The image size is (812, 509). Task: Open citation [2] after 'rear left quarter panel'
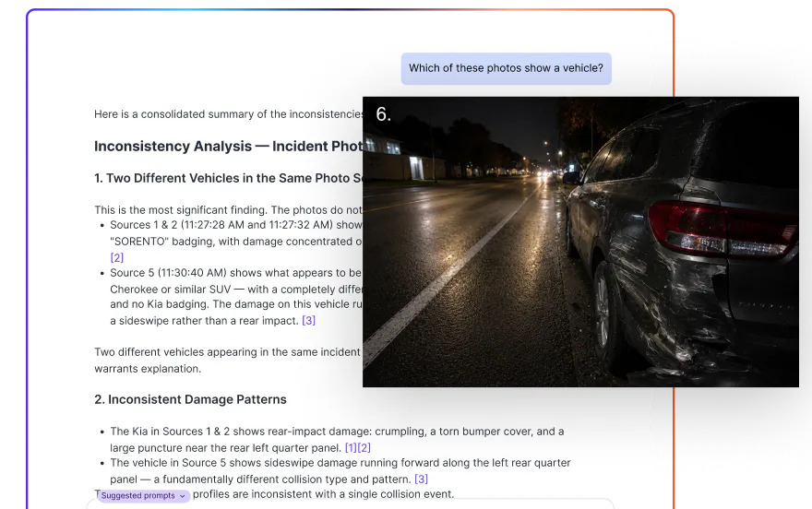point(364,448)
